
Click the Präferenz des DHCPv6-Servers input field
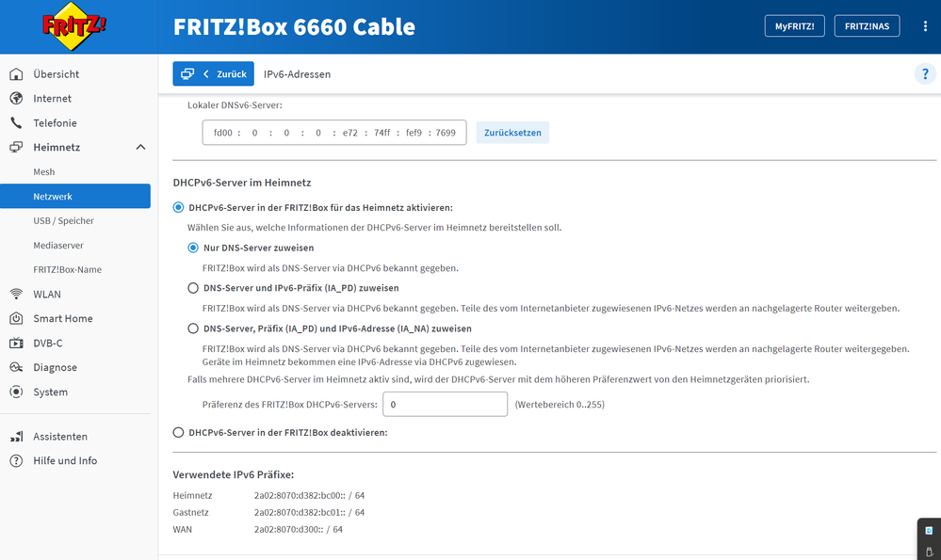[446, 404]
